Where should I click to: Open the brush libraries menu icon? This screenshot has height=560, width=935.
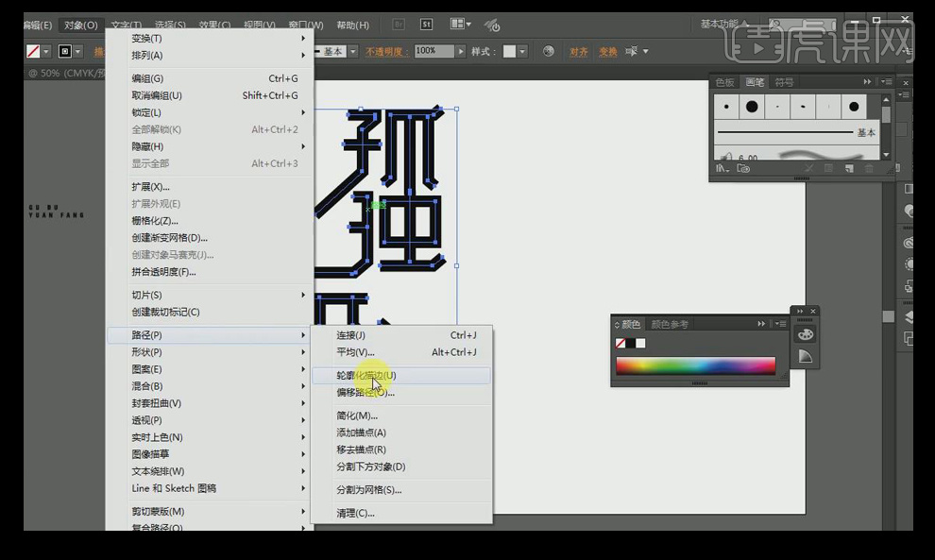pyautogui.click(x=722, y=169)
